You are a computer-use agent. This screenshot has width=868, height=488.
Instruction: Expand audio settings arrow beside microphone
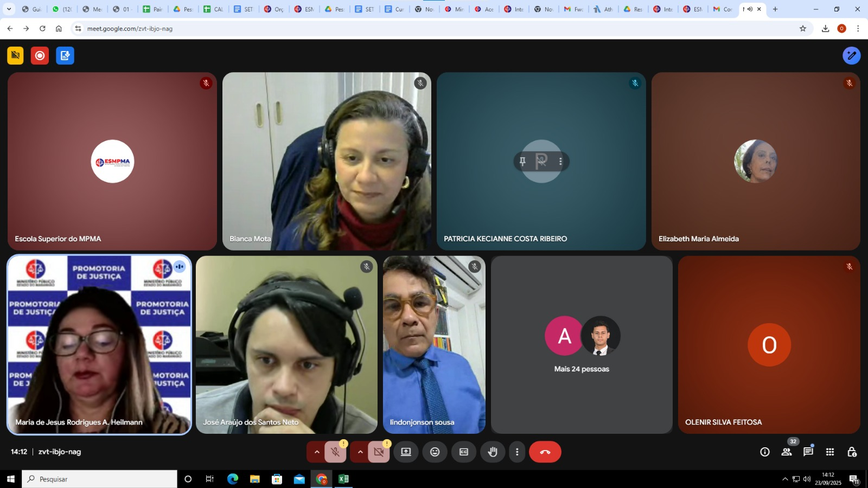coord(317,452)
